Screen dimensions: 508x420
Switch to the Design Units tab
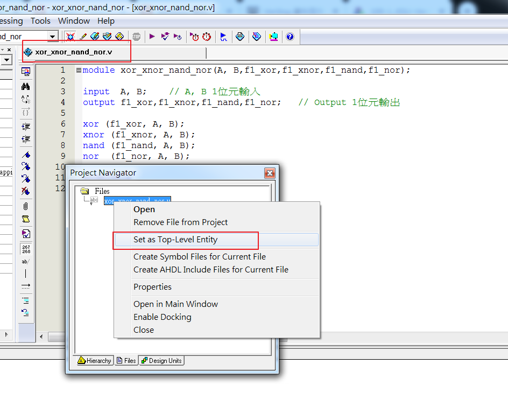pyautogui.click(x=161, y=360)
